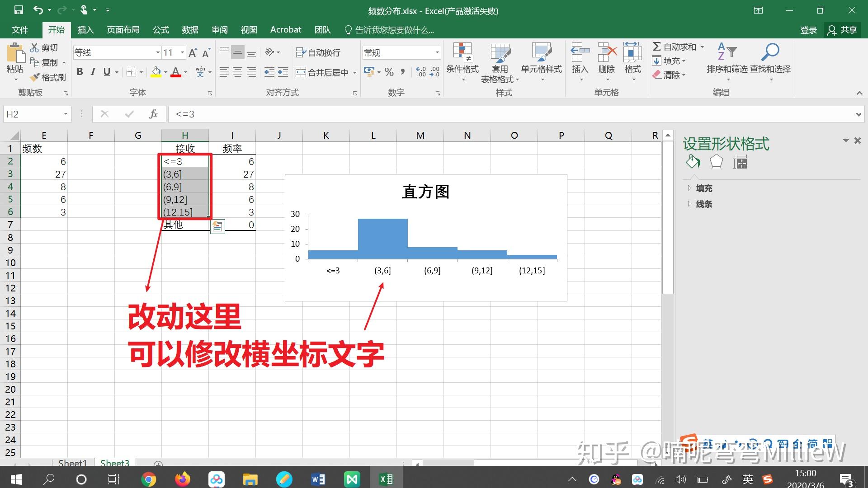Image resolution: width=868 pixels, height=488 pixels.
Task: Click the Undo arrow icon
Action: (x=38, y=10)
